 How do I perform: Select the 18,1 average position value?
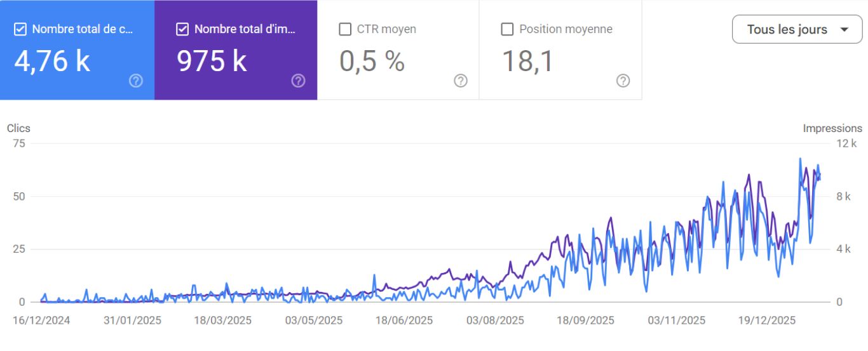[528, 61]
